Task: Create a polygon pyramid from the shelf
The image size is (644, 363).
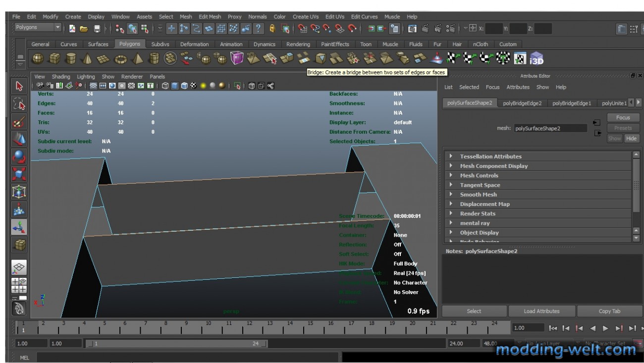Action: point(137,59)
